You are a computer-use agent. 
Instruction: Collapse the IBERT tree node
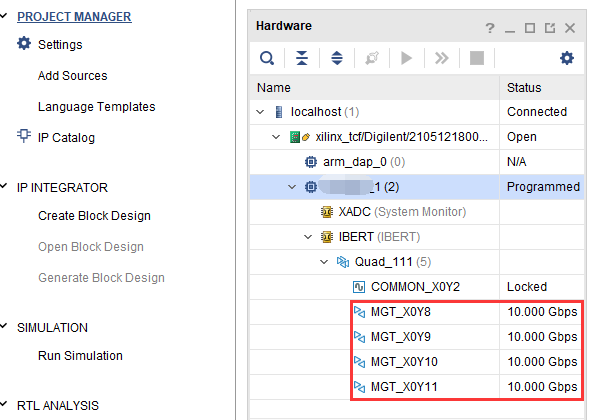308,237
